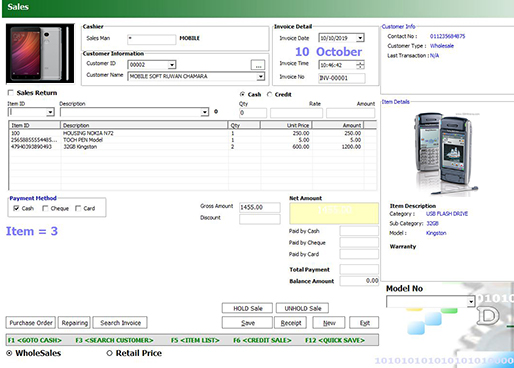Click F12 QUICK SAVE shortcut label

335,340
